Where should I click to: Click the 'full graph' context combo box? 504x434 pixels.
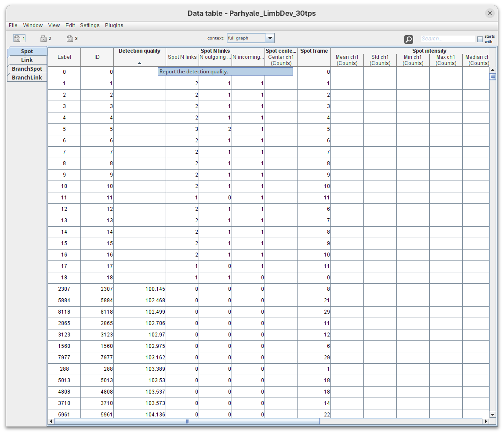click(246, 38)
